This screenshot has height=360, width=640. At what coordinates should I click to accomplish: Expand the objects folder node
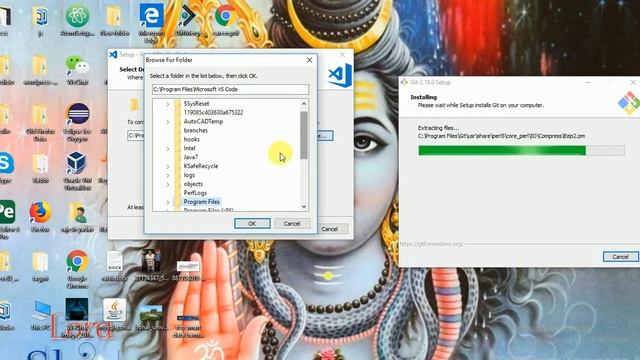167,184
